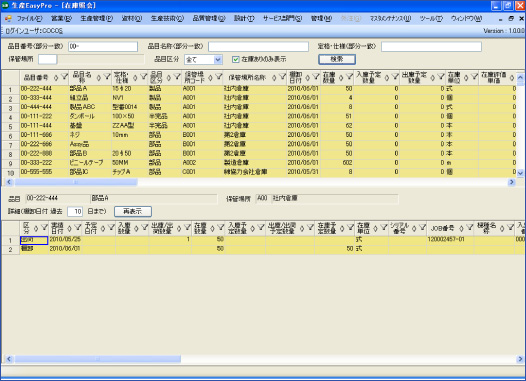
Task: Sort by 棚卸日付 using its sort icon
Action: (x=307, y=77)
